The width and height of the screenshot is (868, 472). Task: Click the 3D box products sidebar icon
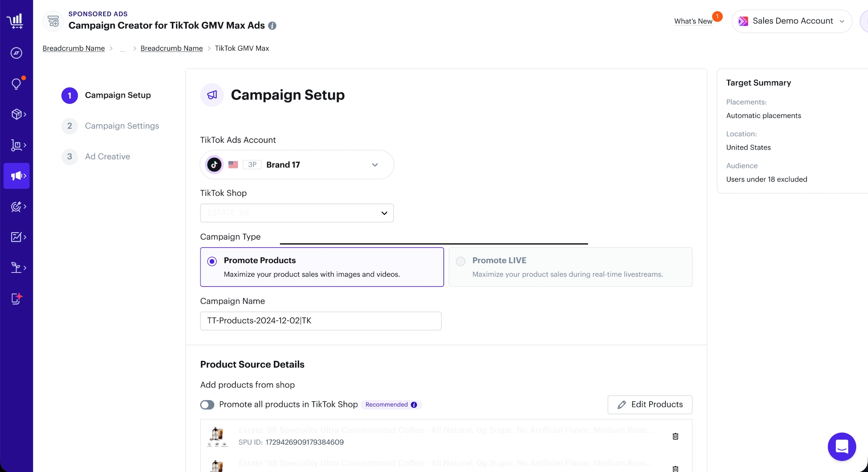(x=16, y=114)
